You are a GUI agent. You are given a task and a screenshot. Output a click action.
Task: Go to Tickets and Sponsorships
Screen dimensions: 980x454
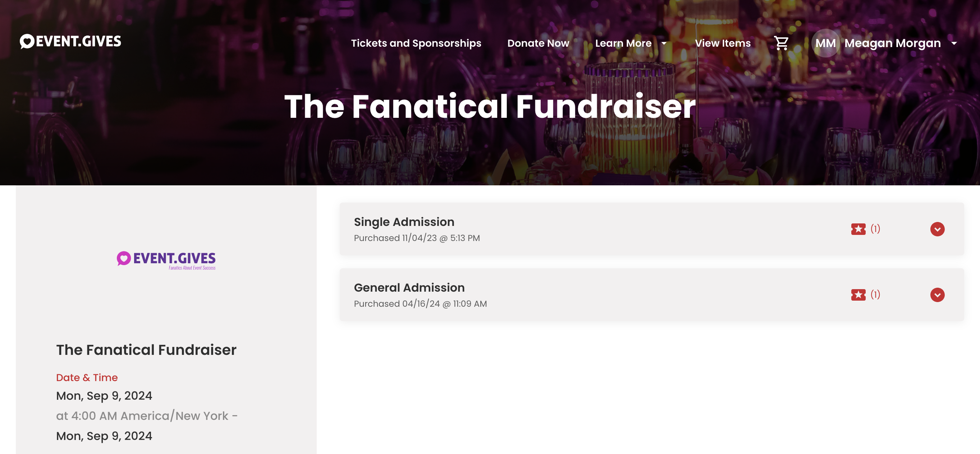click(416, 43)
